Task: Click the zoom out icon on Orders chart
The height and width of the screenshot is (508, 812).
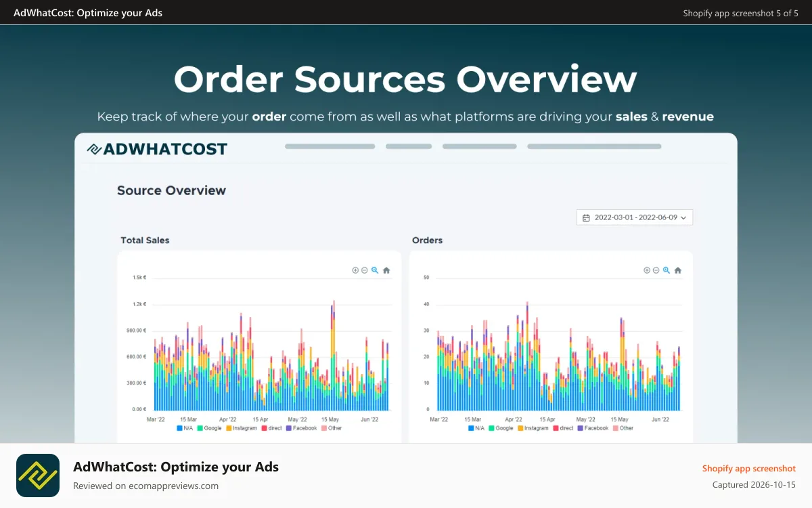Action: (x=656, y=270)
